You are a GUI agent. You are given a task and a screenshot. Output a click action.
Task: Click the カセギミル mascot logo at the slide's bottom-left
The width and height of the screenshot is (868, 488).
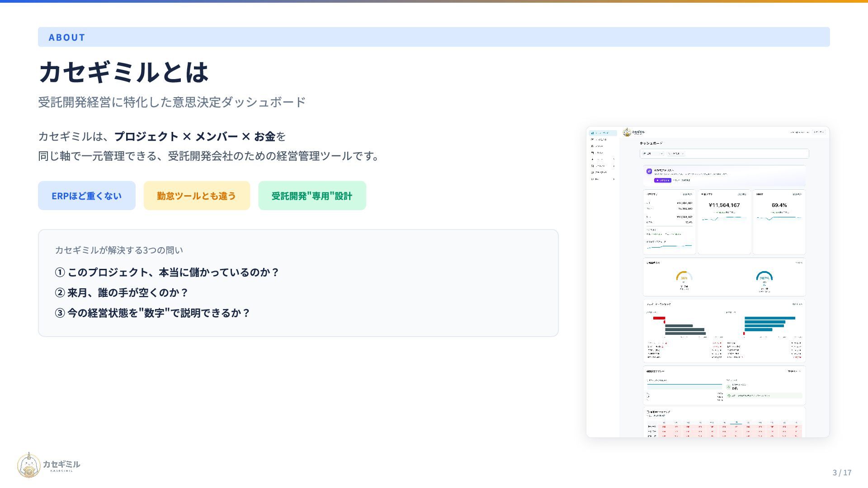[29, 465]
